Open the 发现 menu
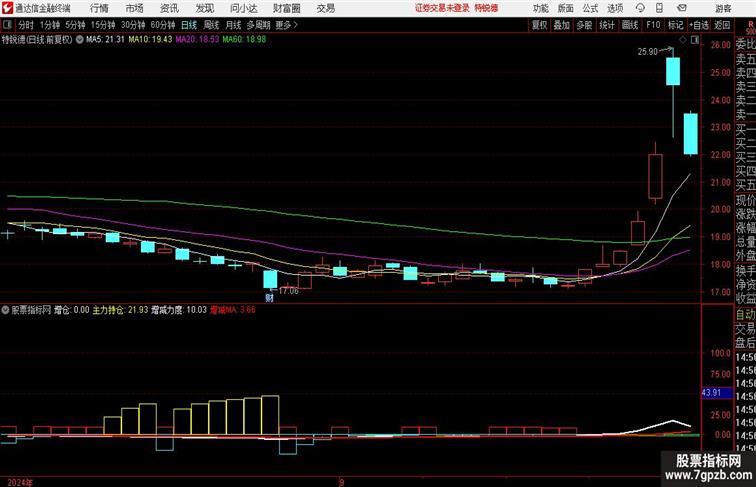 pyautogui.click(x=204, y=8)
